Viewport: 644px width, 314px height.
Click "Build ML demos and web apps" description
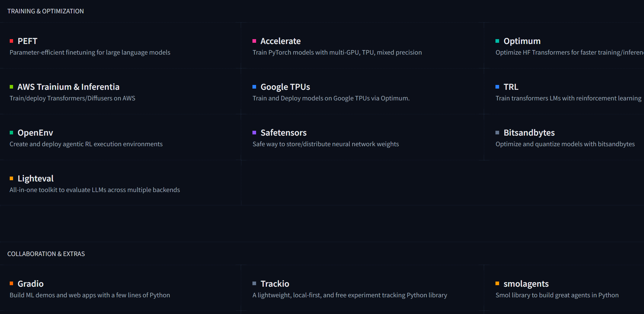(x=90, y=295)
